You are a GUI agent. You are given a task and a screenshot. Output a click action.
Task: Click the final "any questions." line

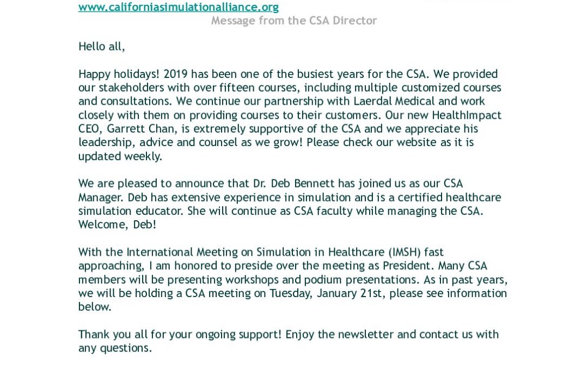coord(115,348)
